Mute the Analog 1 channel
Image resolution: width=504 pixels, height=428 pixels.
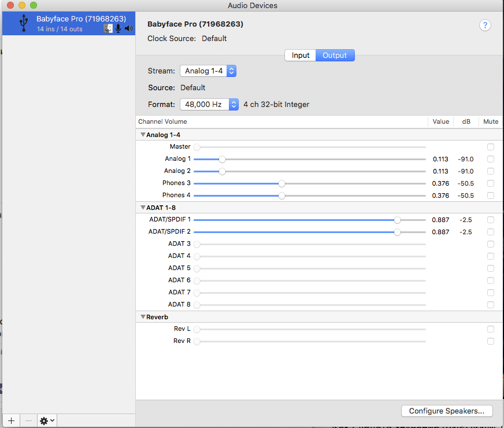click(491, 159)
